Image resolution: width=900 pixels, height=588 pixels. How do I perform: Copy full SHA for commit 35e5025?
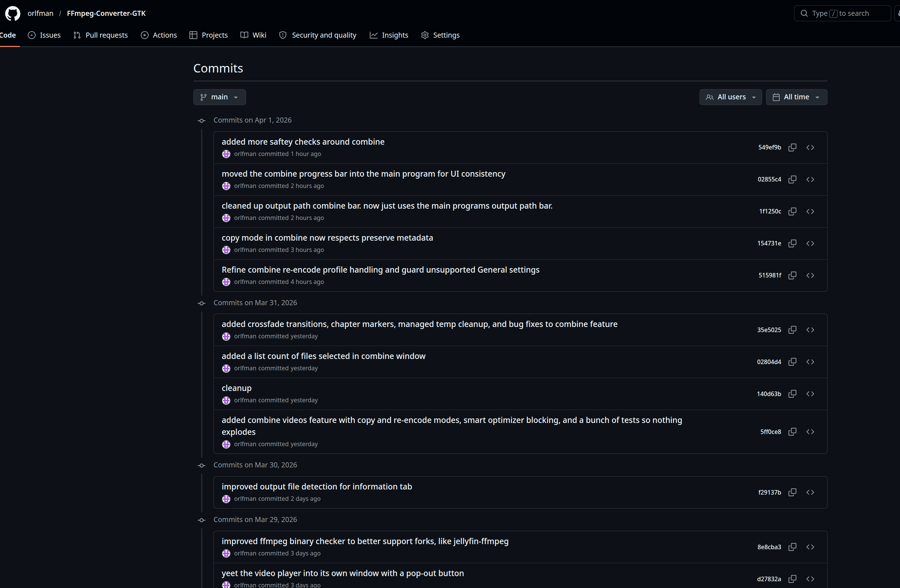(792, 330)
